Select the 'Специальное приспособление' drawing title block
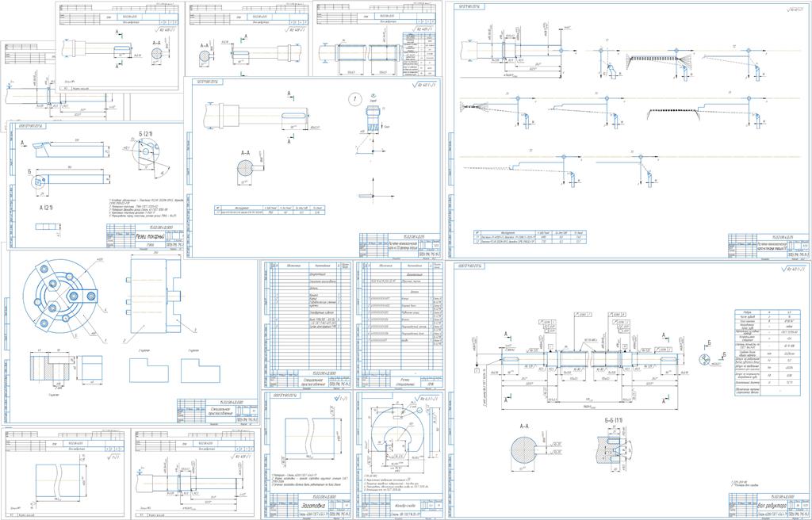Screen dimensions: 812x520 tap(217, 411)
